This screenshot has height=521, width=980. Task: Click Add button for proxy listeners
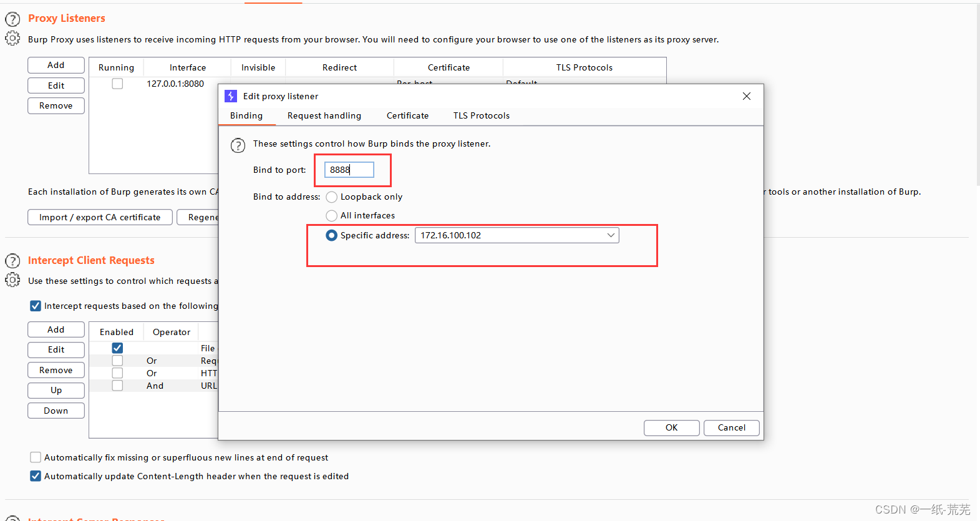click(x=56, y=65)
